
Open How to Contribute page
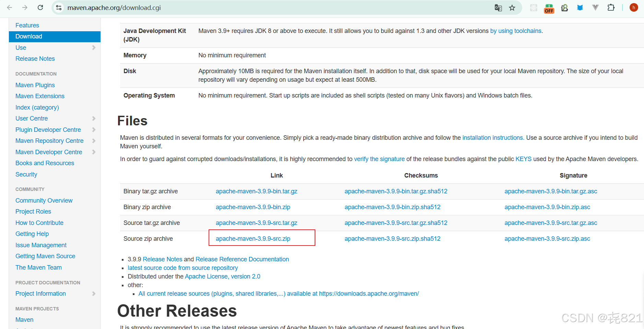tap(39, 223)
